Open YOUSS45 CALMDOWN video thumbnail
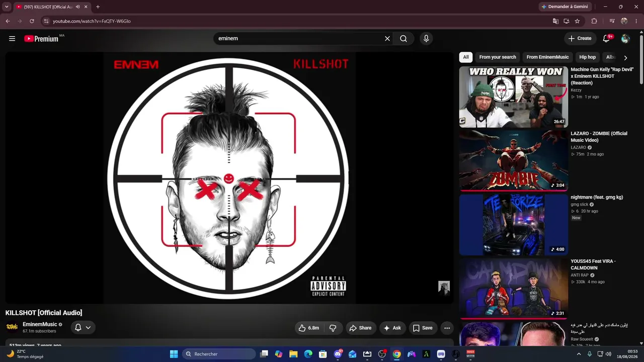This screenshot has height=362, width=644. [x=513, y=289]
